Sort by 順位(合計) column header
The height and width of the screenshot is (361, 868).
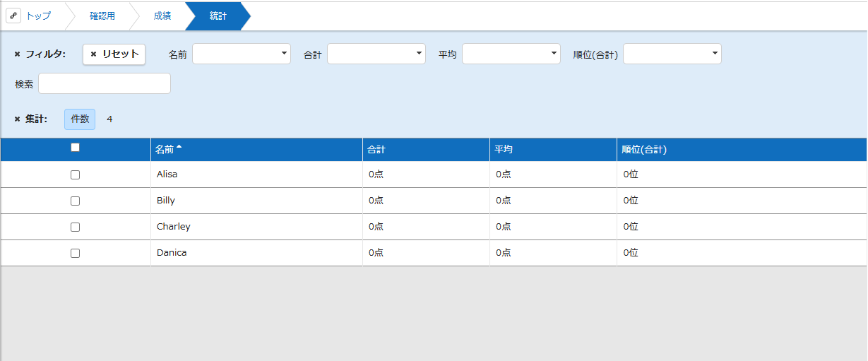pyautogui.click(x=742, y=150)
